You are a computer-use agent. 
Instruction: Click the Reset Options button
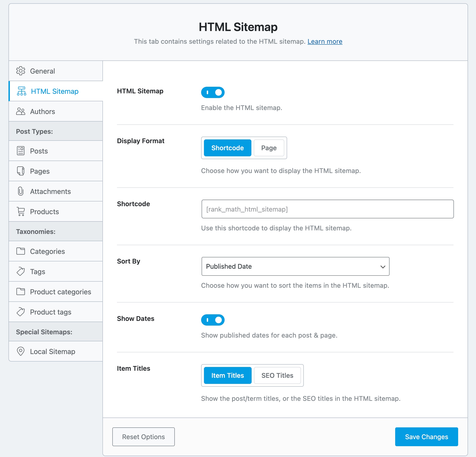tap(143, 436)
